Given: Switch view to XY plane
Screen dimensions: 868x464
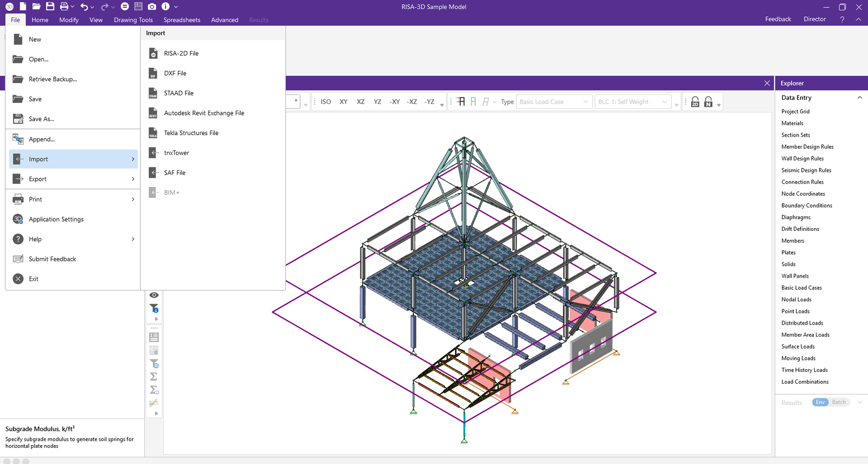Looking at the screenshot, I should click(x=343, y=101).
